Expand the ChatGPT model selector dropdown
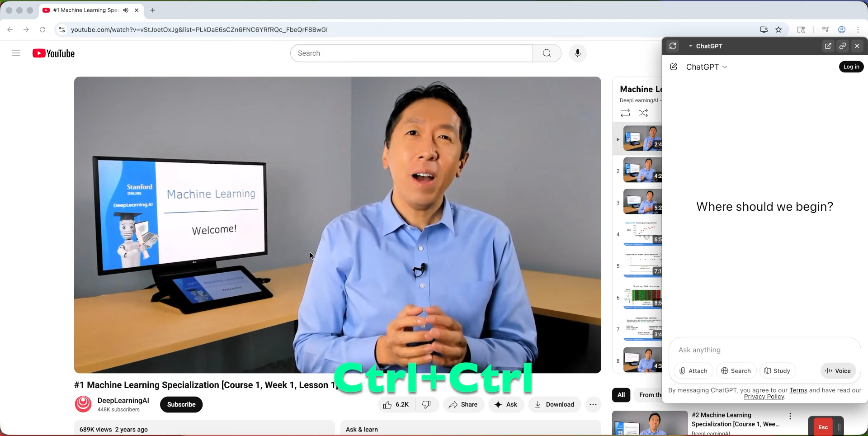The height and width of the screenshot is (436, 868). point(707,67)
